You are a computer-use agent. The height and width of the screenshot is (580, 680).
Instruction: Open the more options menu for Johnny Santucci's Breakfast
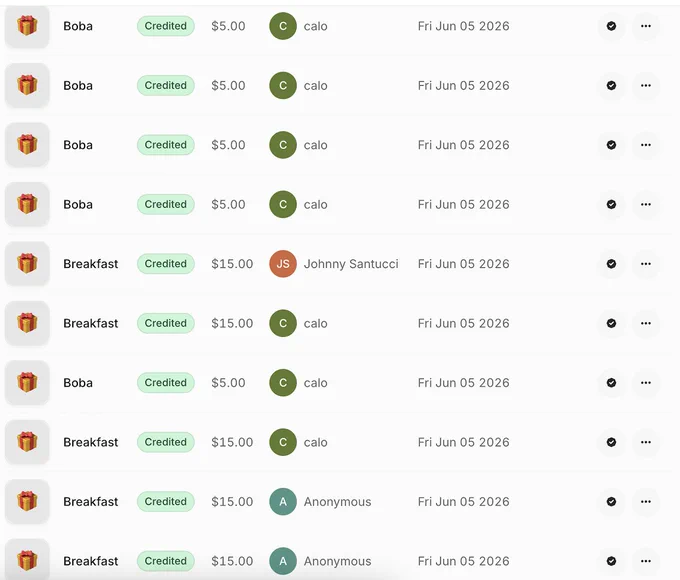[x=646, y=264]
